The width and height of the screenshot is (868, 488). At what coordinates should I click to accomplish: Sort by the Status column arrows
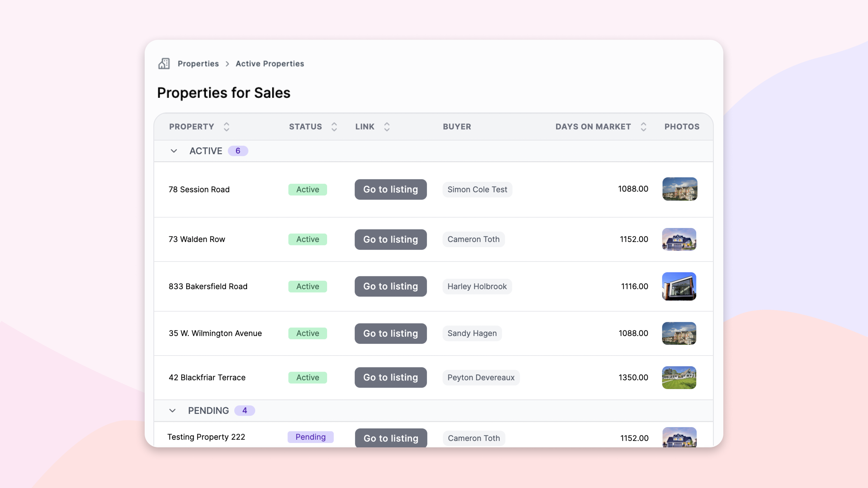(x=334, y=127)
